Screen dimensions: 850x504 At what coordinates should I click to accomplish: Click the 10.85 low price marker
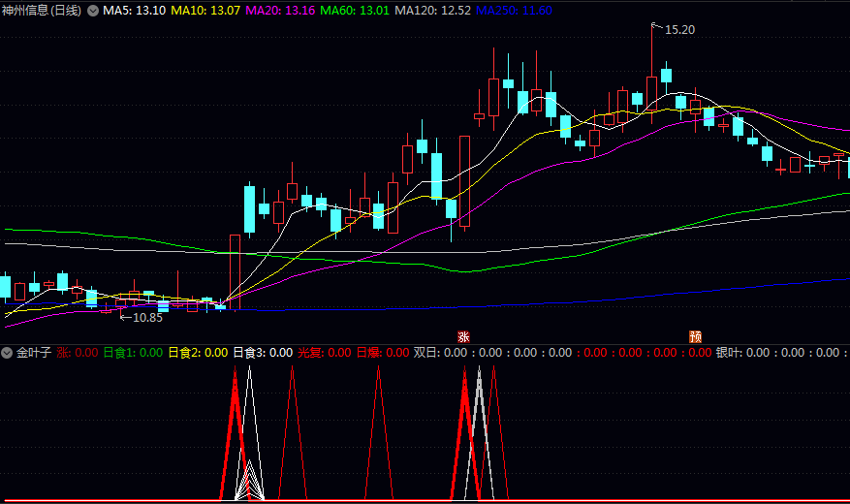pyautogui.click(x=146, y=317)
